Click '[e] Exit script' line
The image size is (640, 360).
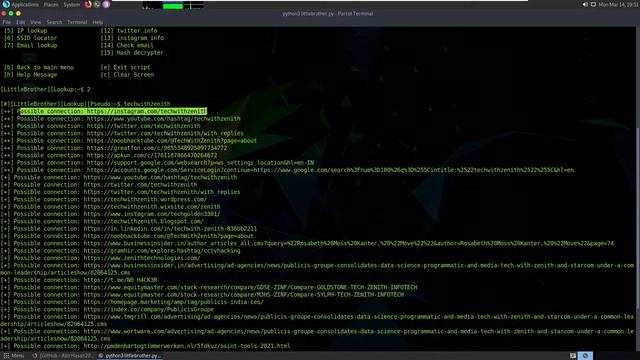(x=125, y=67)
